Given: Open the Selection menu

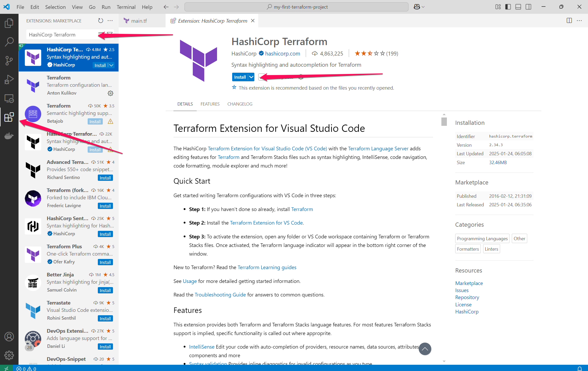Looking at the screenshot, I should point(55,7).
